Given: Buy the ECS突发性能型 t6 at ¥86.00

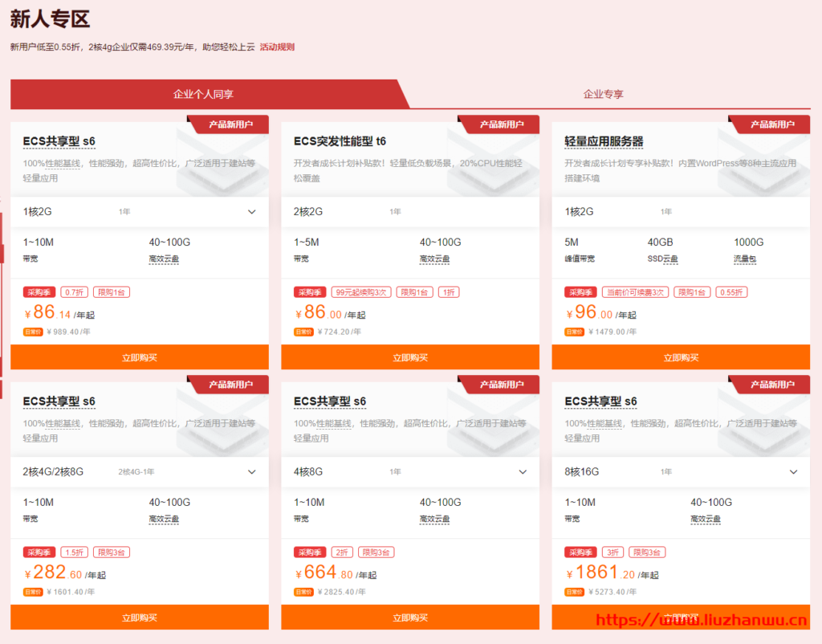Looking at the screenshot, I should point(410,357).
